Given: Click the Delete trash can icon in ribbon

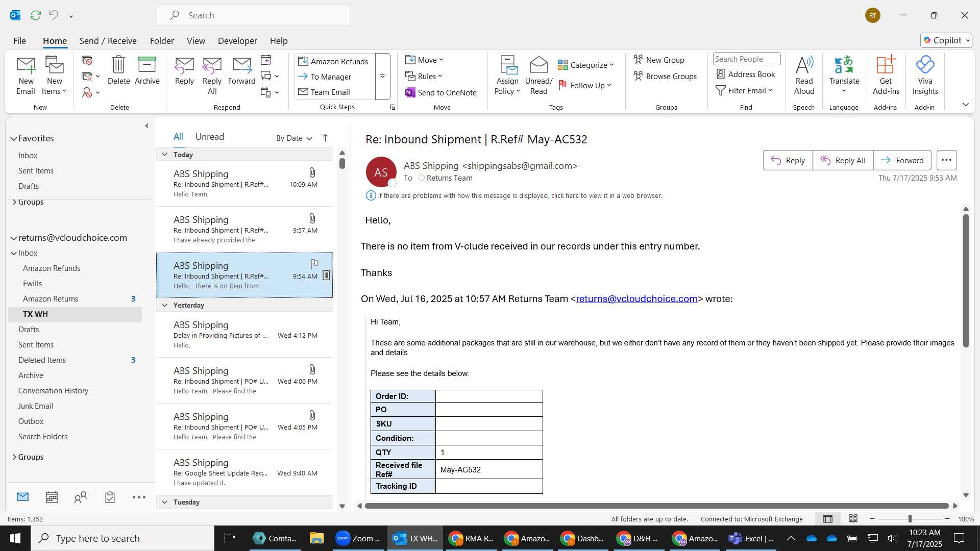Looking at the screenshot, I should click(x=118, y=70).
